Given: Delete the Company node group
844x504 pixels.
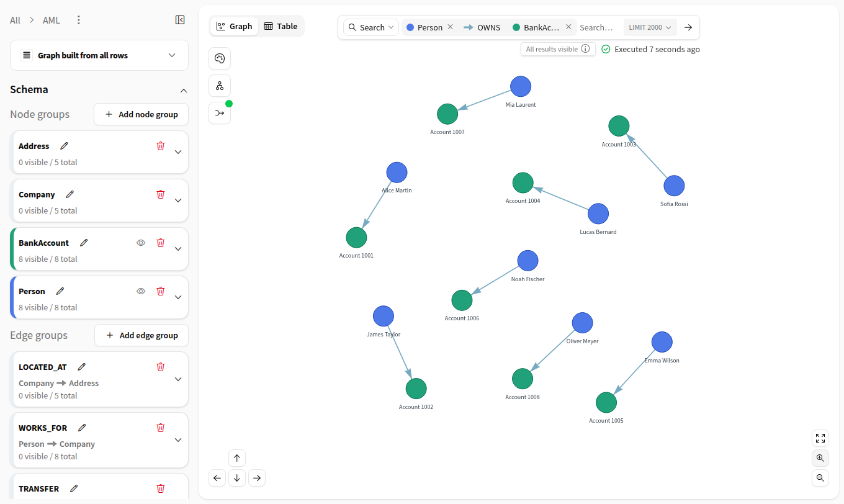Looking at the screenshot, I should [x=161, y=194].
